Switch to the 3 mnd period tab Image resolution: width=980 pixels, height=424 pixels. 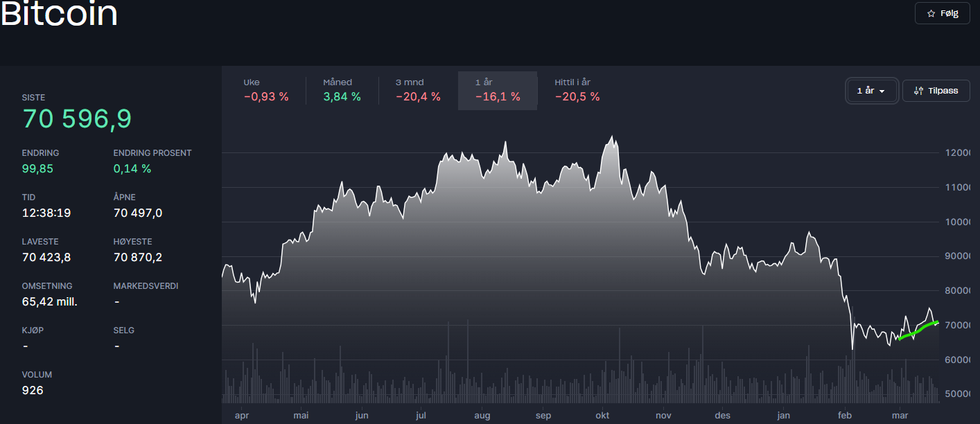pyautogui.click(x=418, y=90)
